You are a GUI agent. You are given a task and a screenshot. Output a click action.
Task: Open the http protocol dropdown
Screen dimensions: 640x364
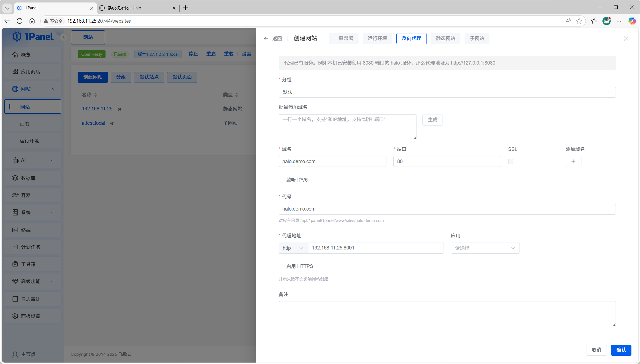293,248
